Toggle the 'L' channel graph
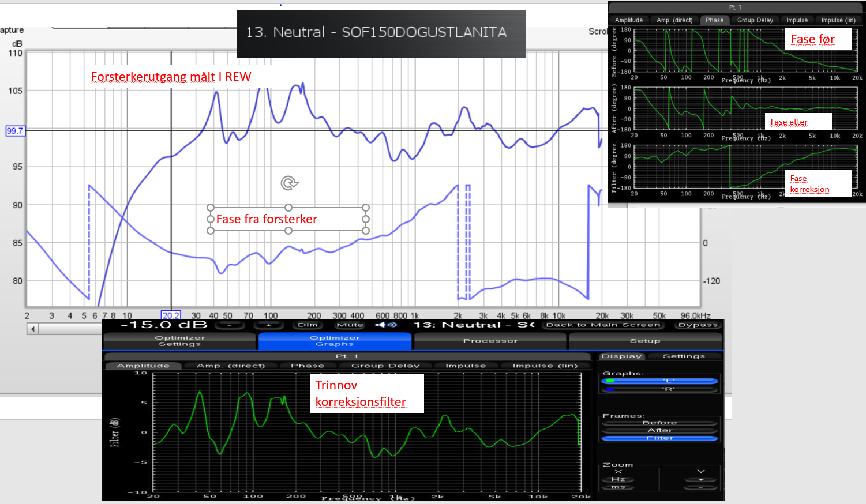The width and height of the screenshot is (866, 504). (x=660, y=381)
